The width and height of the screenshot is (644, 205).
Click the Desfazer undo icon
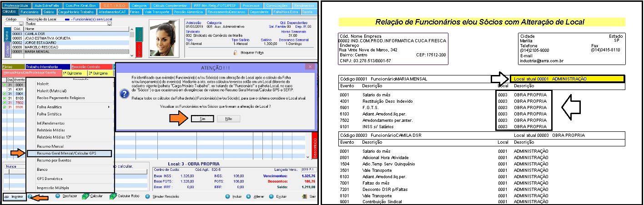point(58,196)
